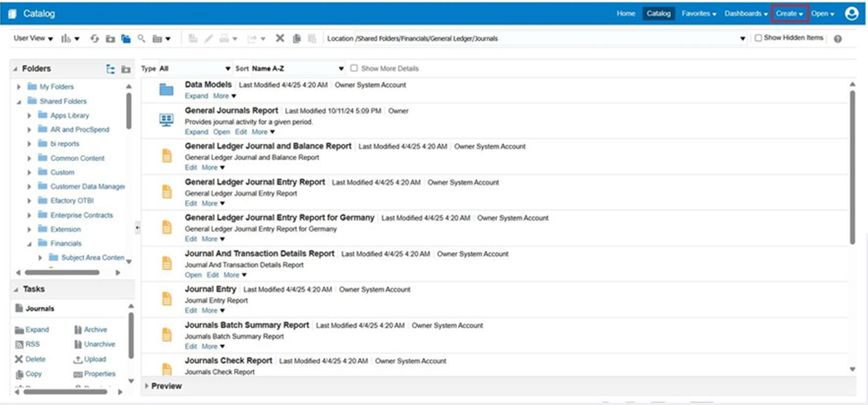
Task: Check the Show More Details checkbox
Action: click(354, 68)
